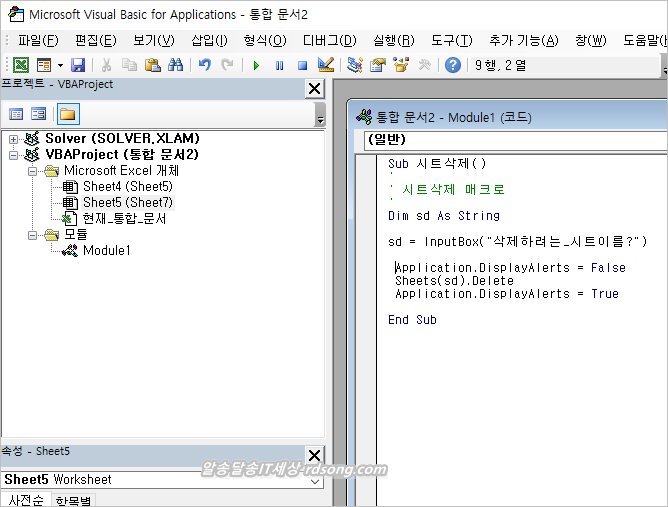
Task: Expand the Solver (SOLVER.XLAM) tree node
Action: [14, 138]
